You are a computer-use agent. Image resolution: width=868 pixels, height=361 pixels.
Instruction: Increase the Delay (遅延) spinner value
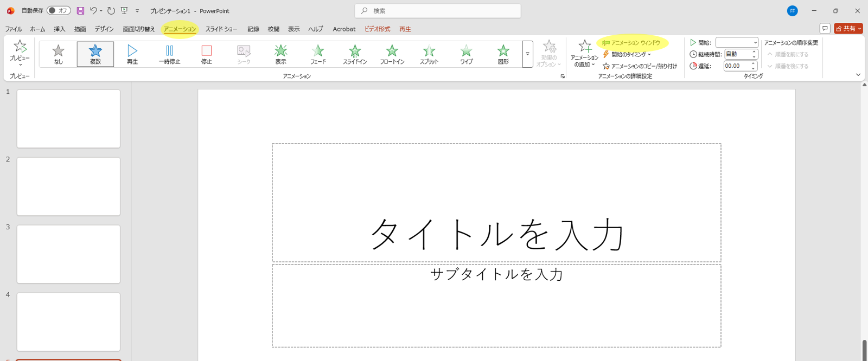(x=753, y=63)
